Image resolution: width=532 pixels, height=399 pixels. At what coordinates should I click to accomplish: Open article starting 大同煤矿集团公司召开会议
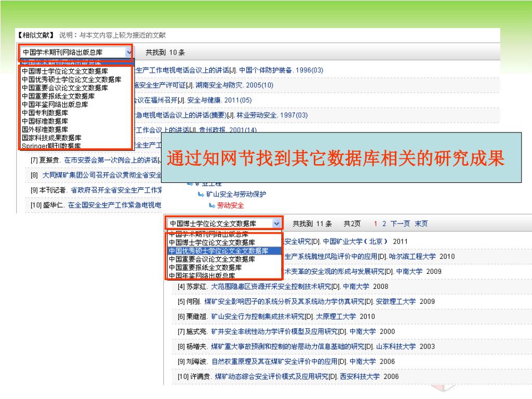(102, 175)
